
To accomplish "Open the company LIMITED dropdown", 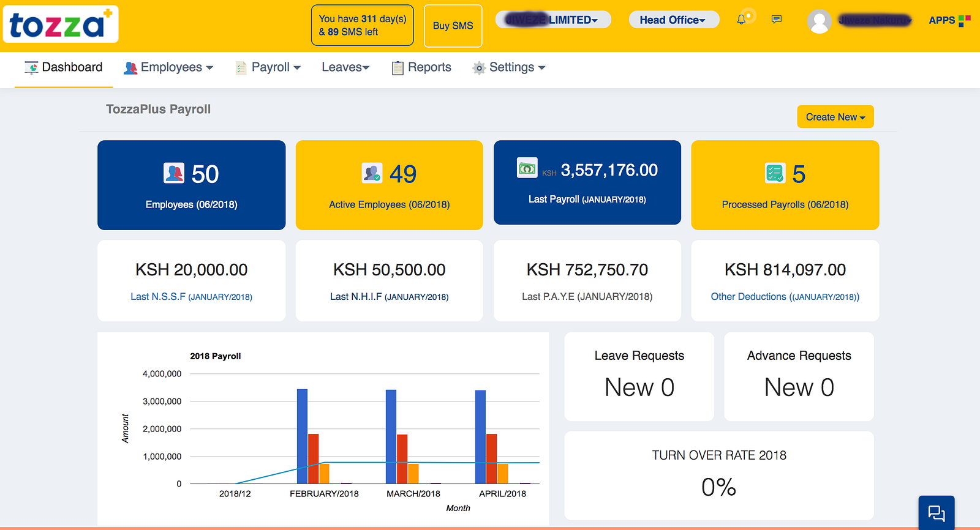I will click(x=553, y=20).
